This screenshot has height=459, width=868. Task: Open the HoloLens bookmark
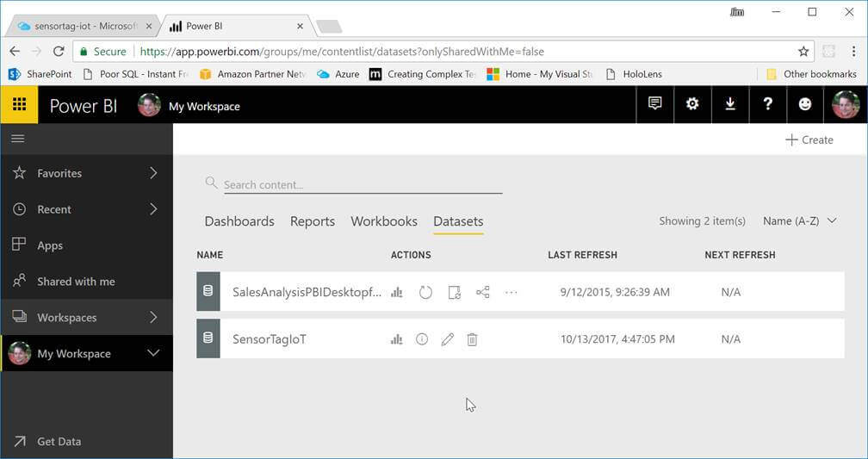point(634,74)
